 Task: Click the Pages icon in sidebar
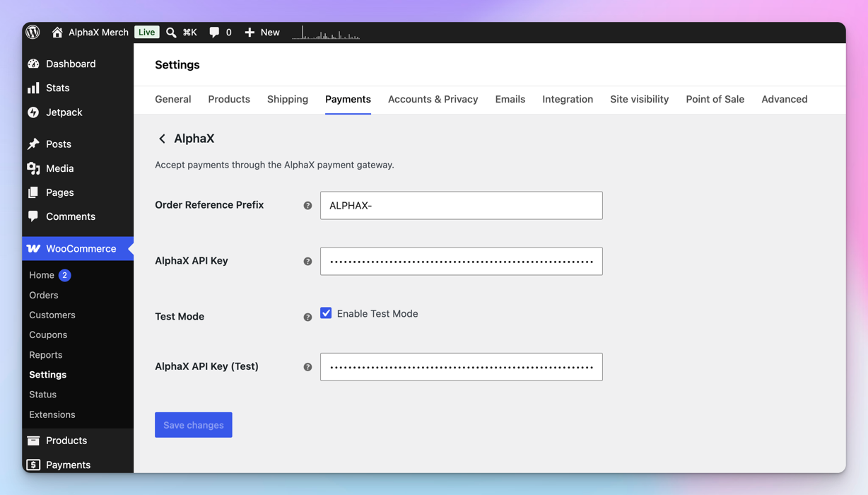click(x=33, y=192)
